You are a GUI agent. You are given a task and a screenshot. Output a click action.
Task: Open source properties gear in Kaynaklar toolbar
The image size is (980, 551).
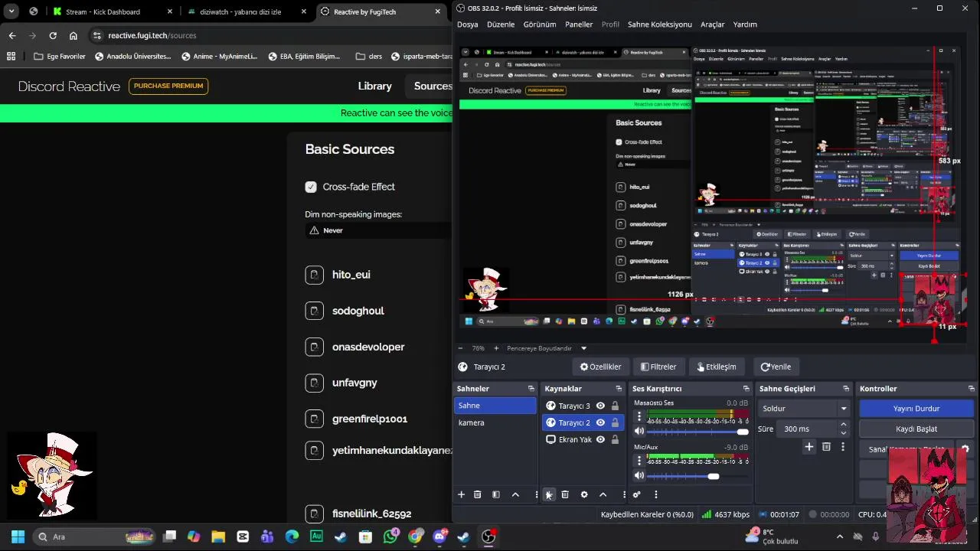pyautogui.click(x=584, y=494)
